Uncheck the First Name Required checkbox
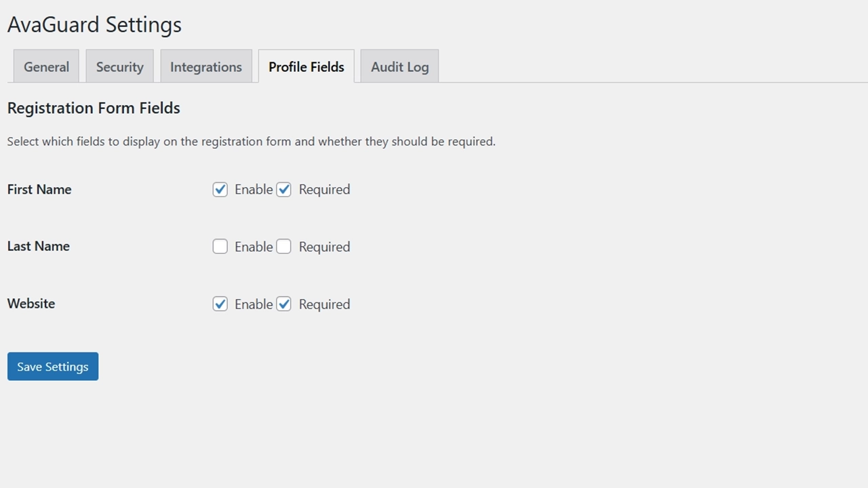This screenshot has width=868, height=488. [x=283, y=190]
